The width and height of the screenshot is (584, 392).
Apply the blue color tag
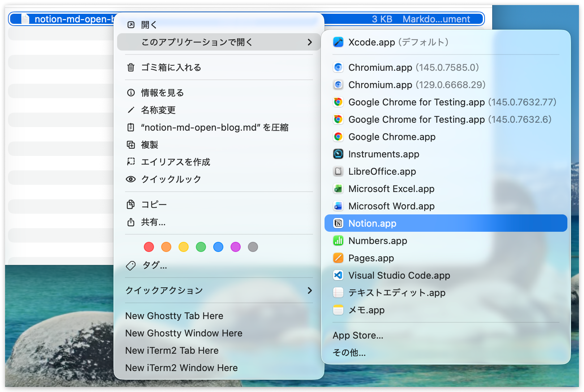(x=218, y=247)
